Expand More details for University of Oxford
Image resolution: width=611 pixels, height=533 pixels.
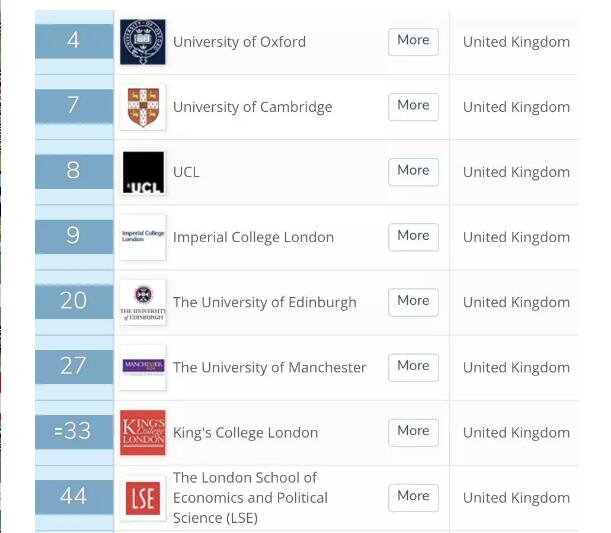pos(413,41)
